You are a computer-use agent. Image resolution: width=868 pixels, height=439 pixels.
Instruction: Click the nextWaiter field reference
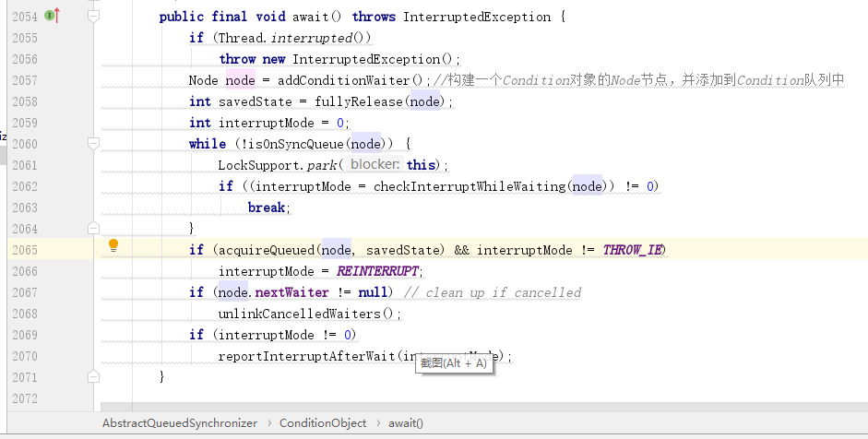pyautogui.click(x=291, y=292)
